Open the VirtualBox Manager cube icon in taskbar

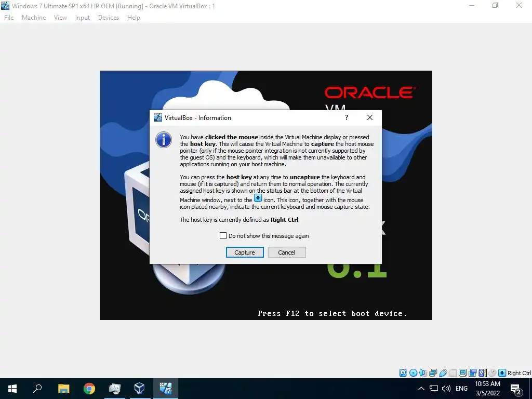click(x=139, y=389)
